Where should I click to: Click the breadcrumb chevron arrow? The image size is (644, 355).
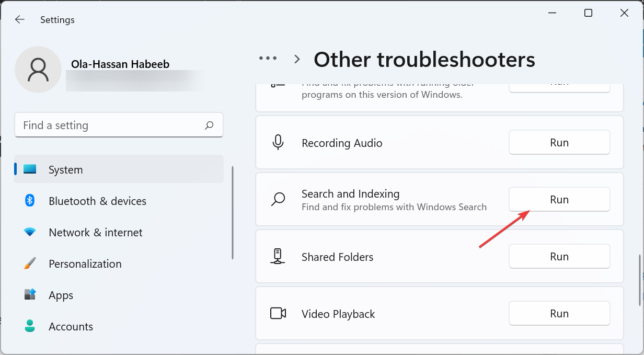coord(297,60)
